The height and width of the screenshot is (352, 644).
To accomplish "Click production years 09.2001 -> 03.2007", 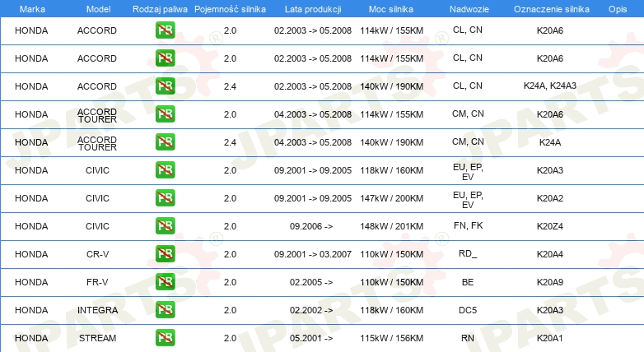I will point(313,254).
